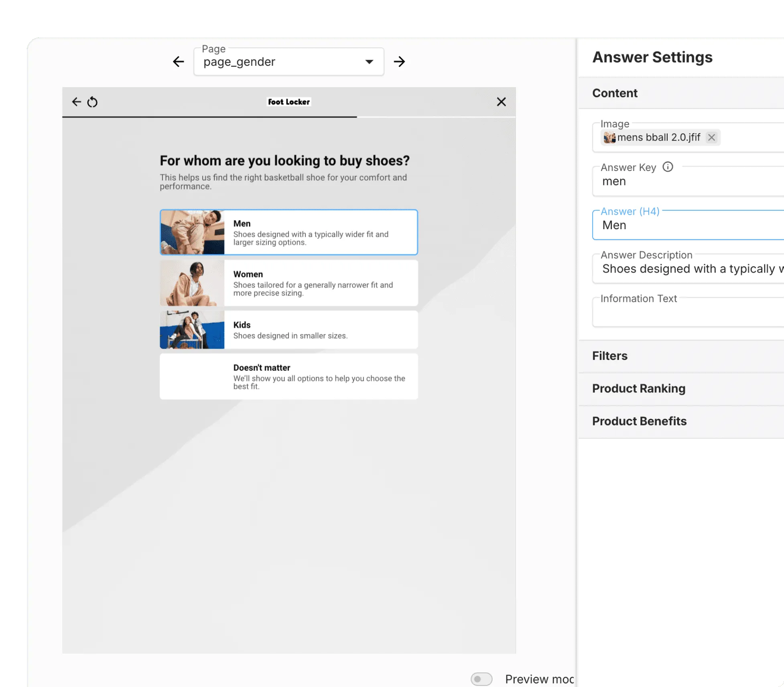Image resolution: width=784 pixels, height=687 pixels.
Task: Click the image thumbnail in the Image field
Action: (x=610, y=138)
